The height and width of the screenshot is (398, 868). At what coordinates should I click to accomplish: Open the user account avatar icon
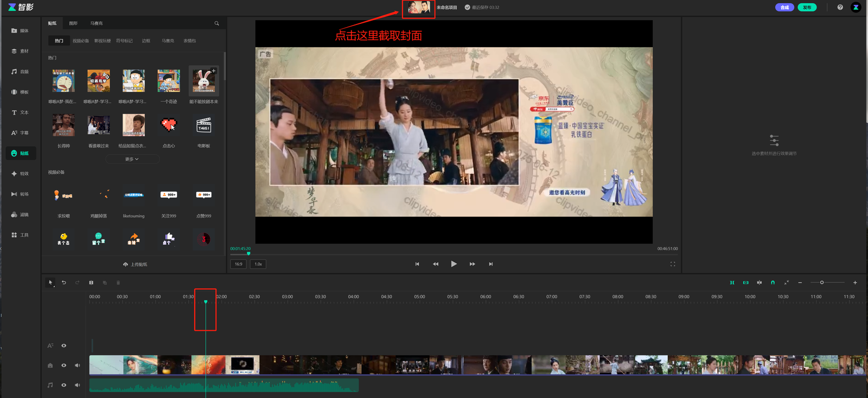(856, 7)
